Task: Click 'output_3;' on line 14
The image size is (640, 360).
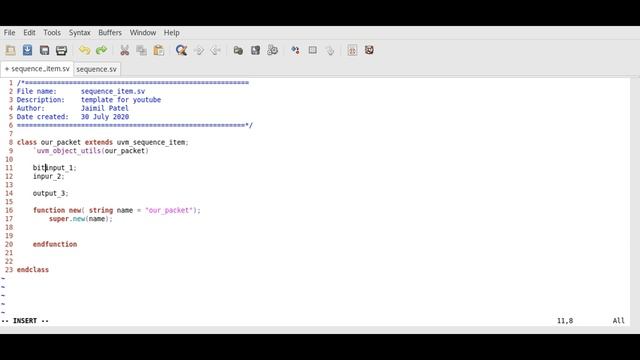Action: click(51, 193)
